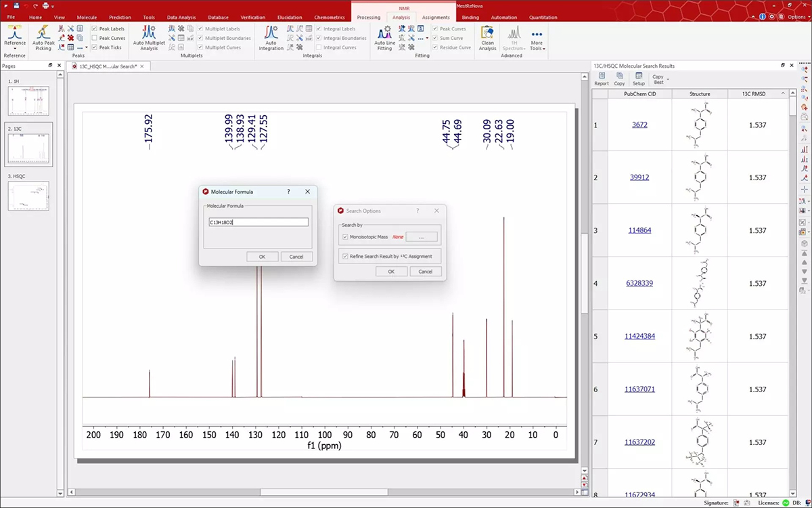Click the Auto Integration icon
812x508 pixels.
(271, 37)
